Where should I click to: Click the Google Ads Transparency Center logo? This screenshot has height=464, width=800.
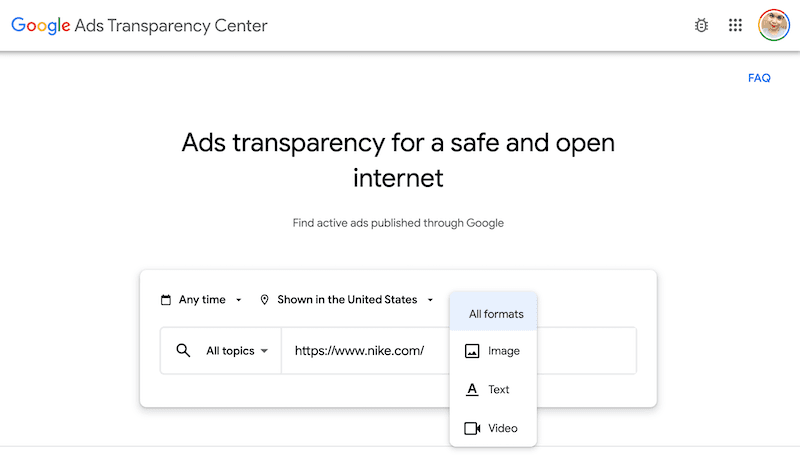pos(139,25)
